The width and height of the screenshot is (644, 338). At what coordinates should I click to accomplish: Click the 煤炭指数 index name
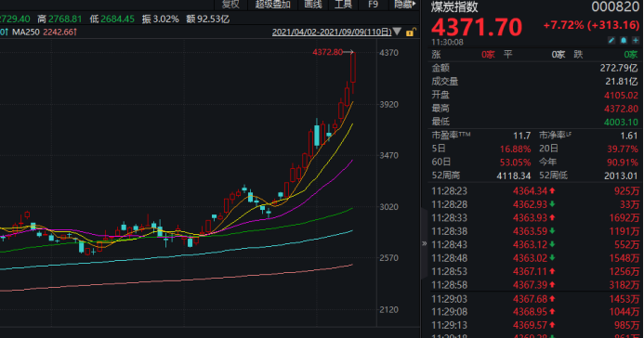click(x=454, y=7)
